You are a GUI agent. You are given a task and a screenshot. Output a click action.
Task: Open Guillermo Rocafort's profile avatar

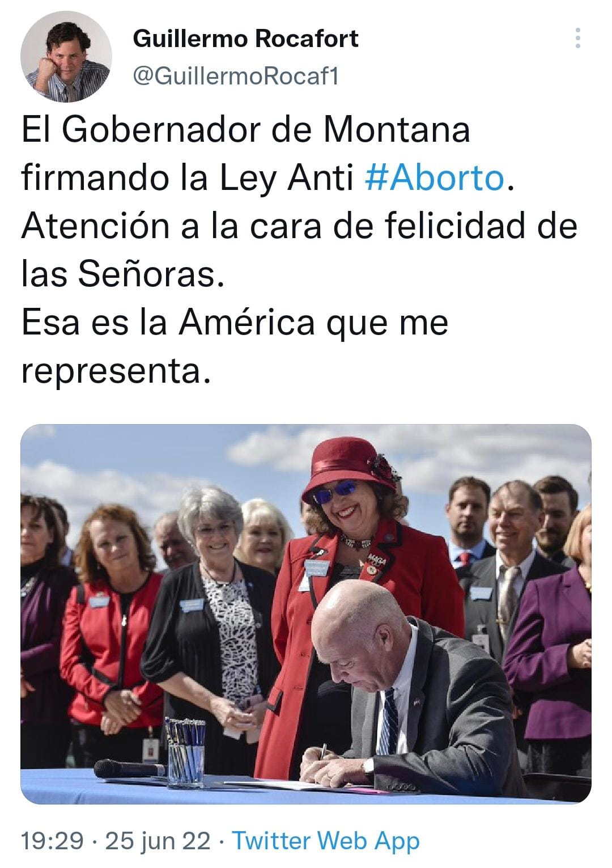pyautogui.click(x=66, y=57)
